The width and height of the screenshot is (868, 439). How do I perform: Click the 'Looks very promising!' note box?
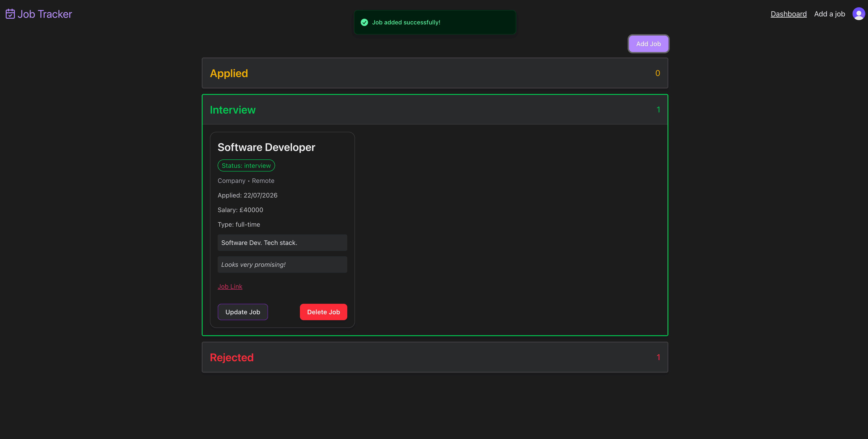(282, 264)
